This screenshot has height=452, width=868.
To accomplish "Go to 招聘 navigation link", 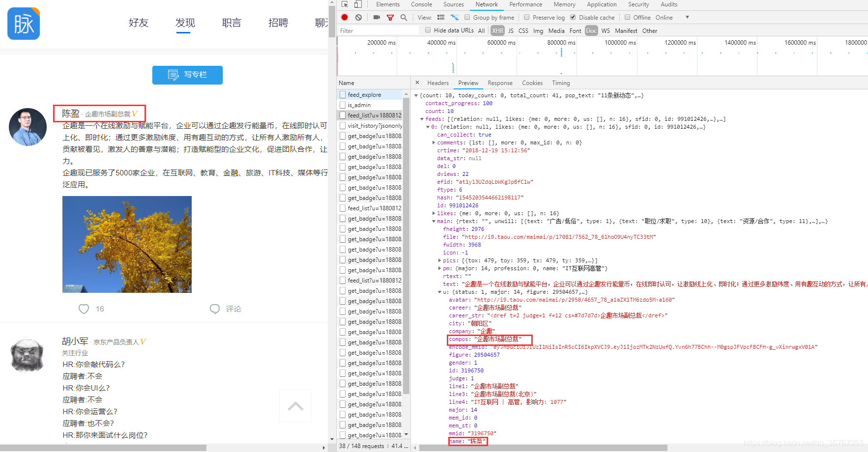I will [278, 23].
